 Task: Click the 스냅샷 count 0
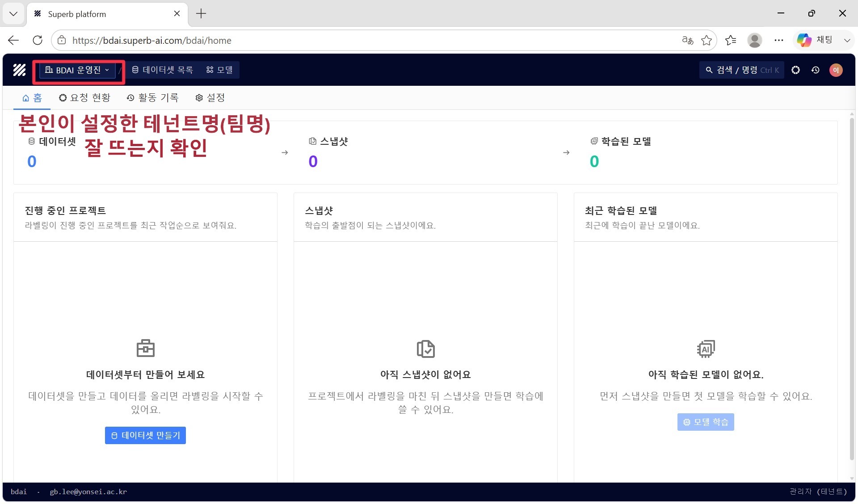click(313, 161)
